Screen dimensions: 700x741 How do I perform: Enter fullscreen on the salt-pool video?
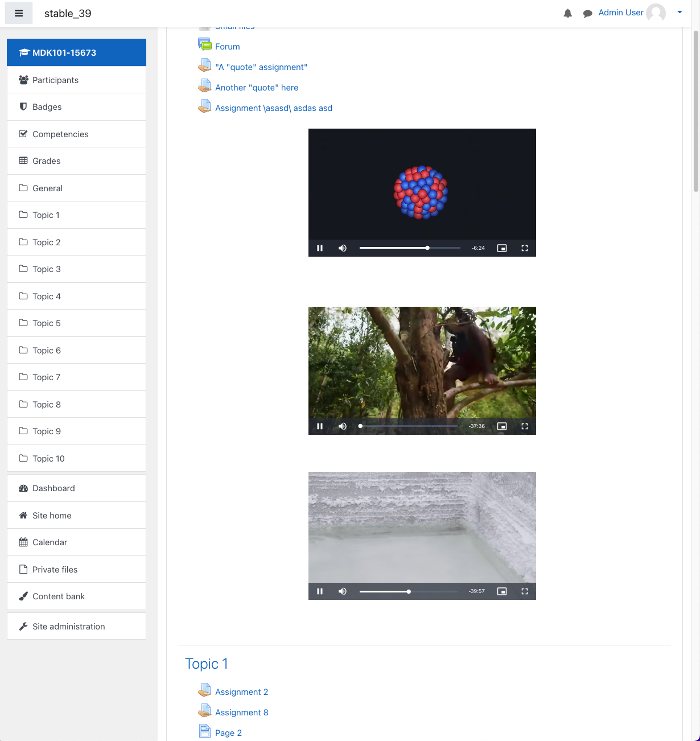(525, 591)
